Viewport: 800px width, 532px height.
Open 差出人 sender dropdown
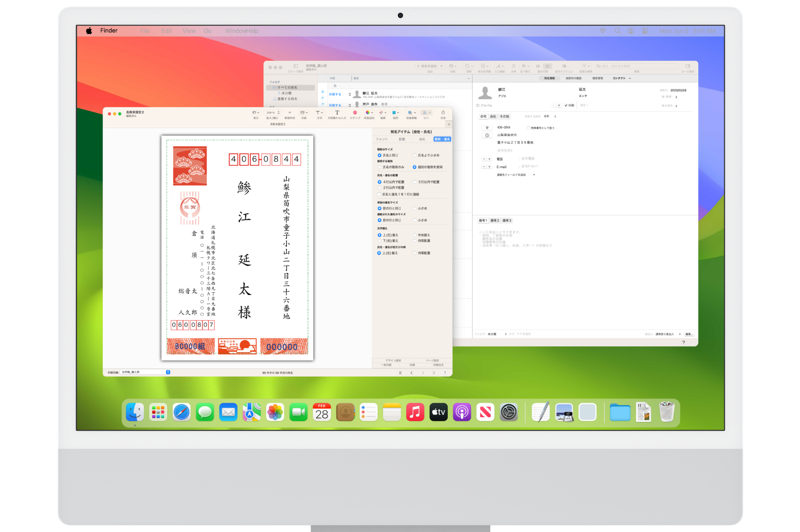668,334
